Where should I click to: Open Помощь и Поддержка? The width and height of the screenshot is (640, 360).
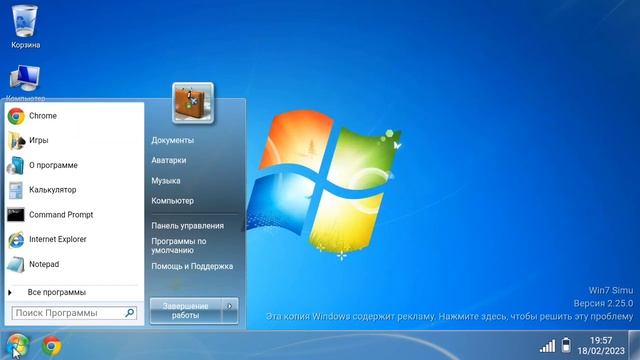192,267
